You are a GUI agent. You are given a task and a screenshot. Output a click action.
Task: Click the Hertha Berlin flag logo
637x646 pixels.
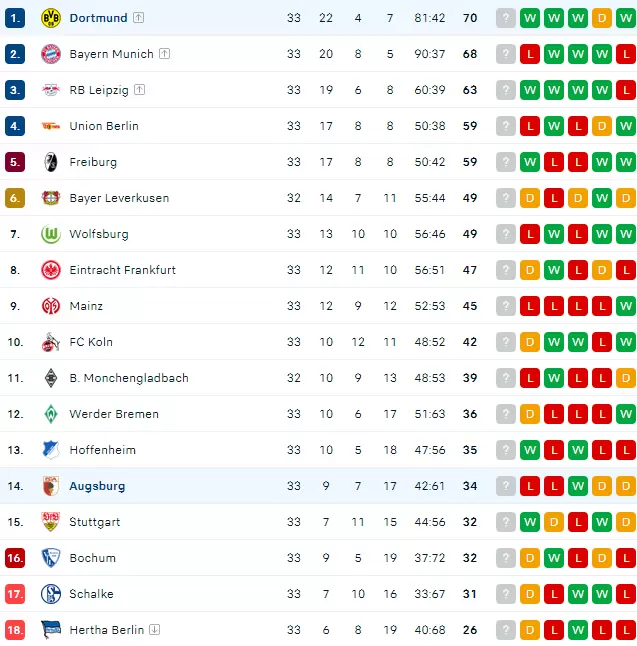[51, 630]
